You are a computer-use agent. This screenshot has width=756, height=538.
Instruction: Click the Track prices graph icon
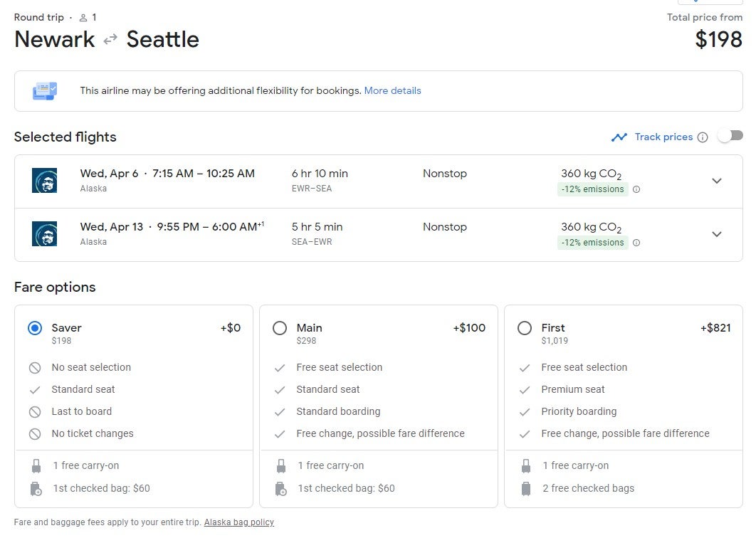point(619,137)
